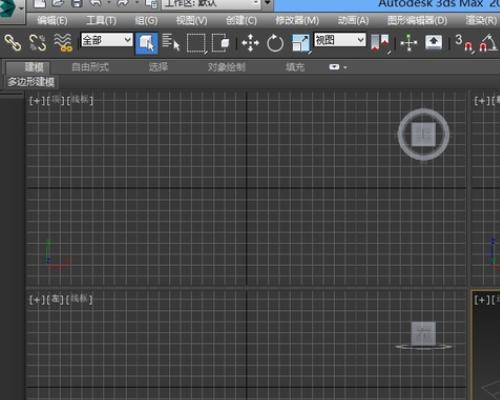Screen dimensions: 500x400
Task: Expand the quick-access customize arrow after workspace
Action: tap(267, 3)
